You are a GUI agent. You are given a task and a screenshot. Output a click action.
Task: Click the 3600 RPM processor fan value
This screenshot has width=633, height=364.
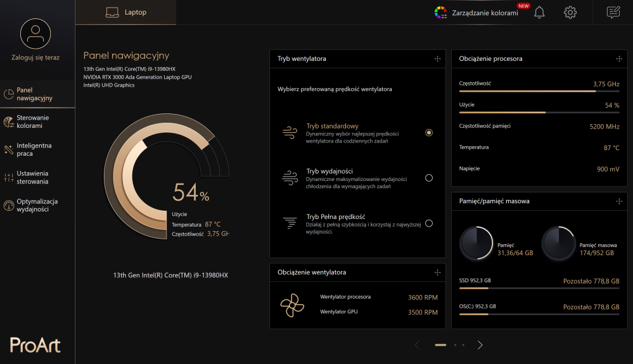click(x=423, y=298)
